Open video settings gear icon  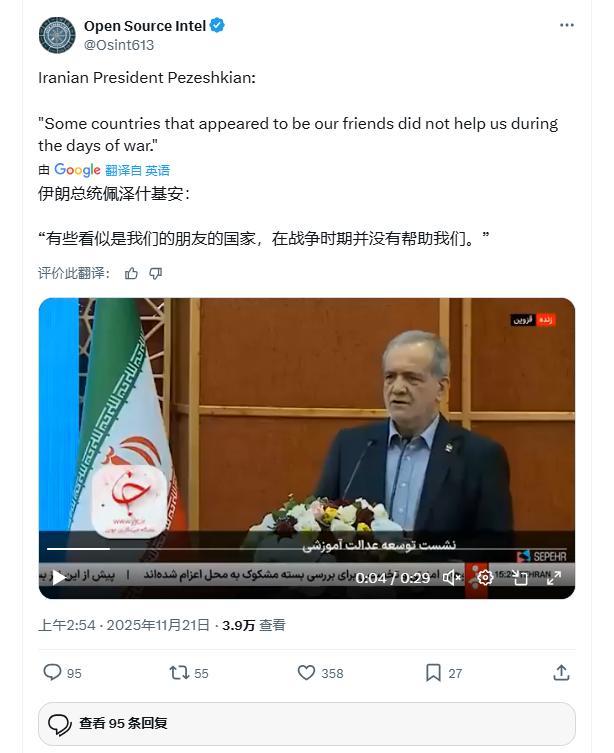[485, 577]
